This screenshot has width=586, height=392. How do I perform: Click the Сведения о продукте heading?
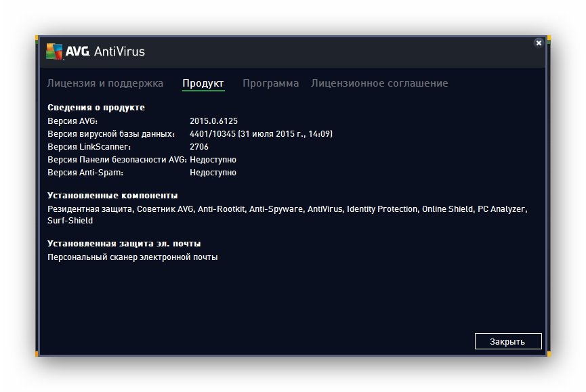96,108
